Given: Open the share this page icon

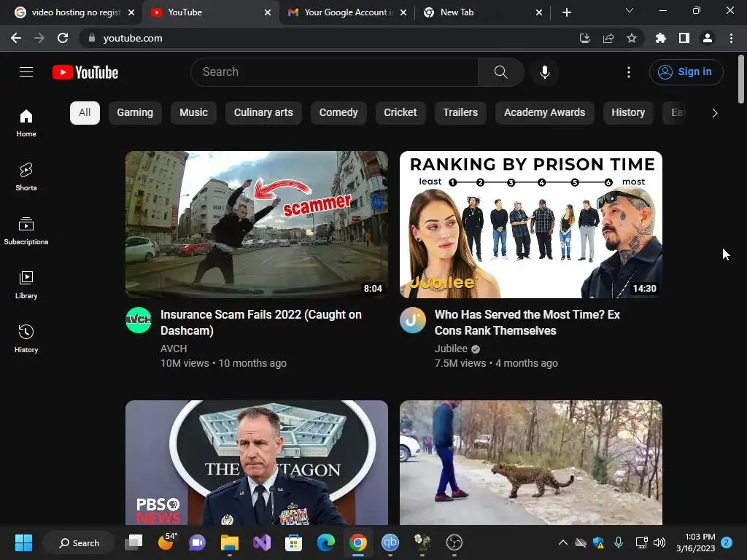Looking at the screenshot, I should (608, 38).
